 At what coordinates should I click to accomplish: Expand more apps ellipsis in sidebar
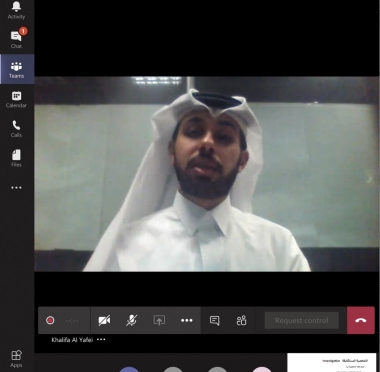(16, 188)
